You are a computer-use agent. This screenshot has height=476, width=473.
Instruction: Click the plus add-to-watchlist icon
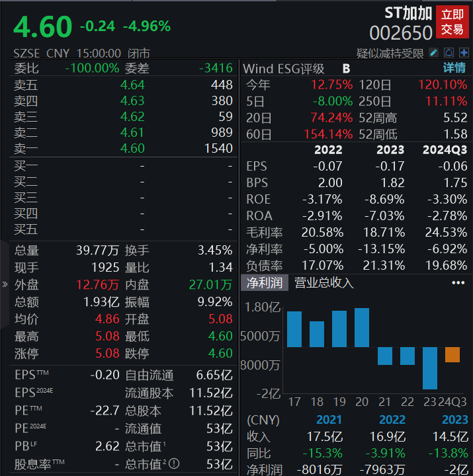464,53
